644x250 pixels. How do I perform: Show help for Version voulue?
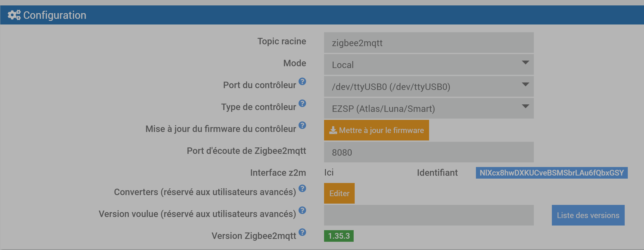[x=302, y=210]
